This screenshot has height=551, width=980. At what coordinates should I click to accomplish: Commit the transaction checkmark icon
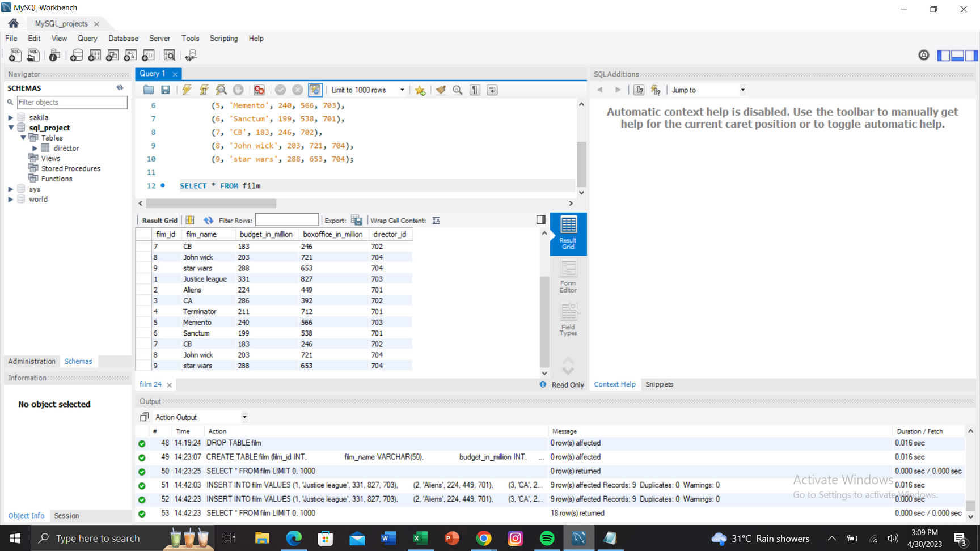point(280,90)
